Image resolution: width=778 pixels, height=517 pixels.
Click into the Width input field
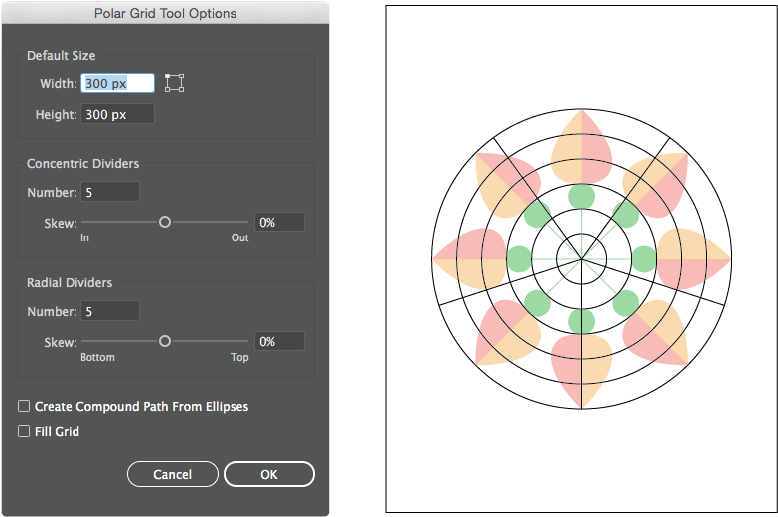pyautogui.click(x=117, y=84)
